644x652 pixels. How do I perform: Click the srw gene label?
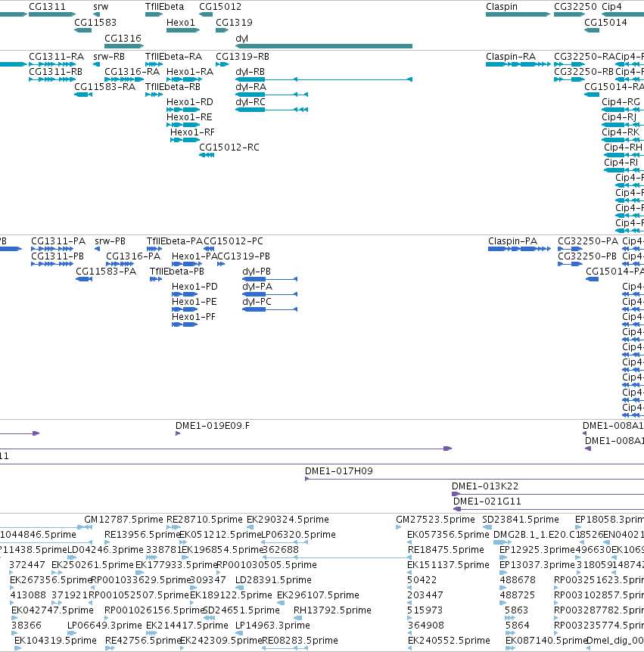(x=101, y=7)
